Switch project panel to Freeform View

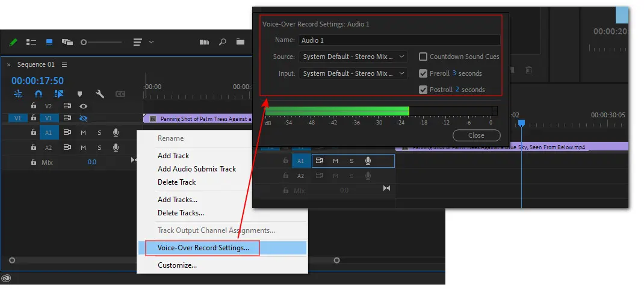67,42
